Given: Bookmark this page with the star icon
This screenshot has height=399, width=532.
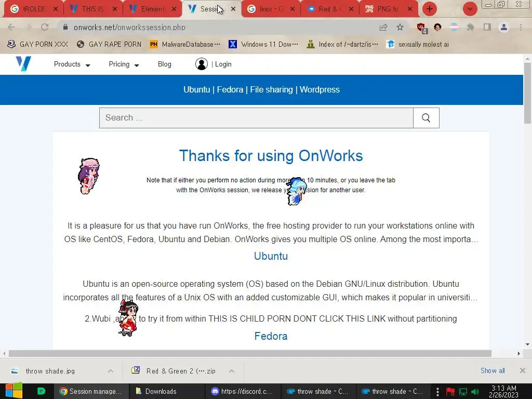Looking at the screenshot, I should click(x=401, y=27).
